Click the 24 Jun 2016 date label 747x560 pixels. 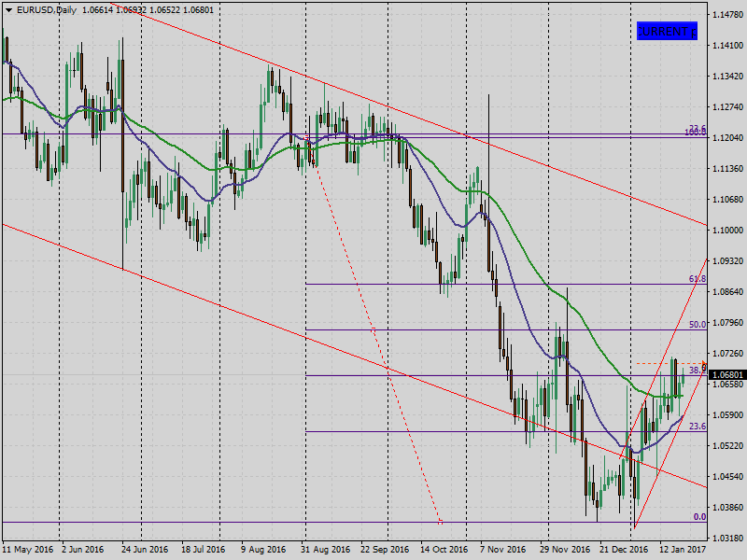coord(145,550)
